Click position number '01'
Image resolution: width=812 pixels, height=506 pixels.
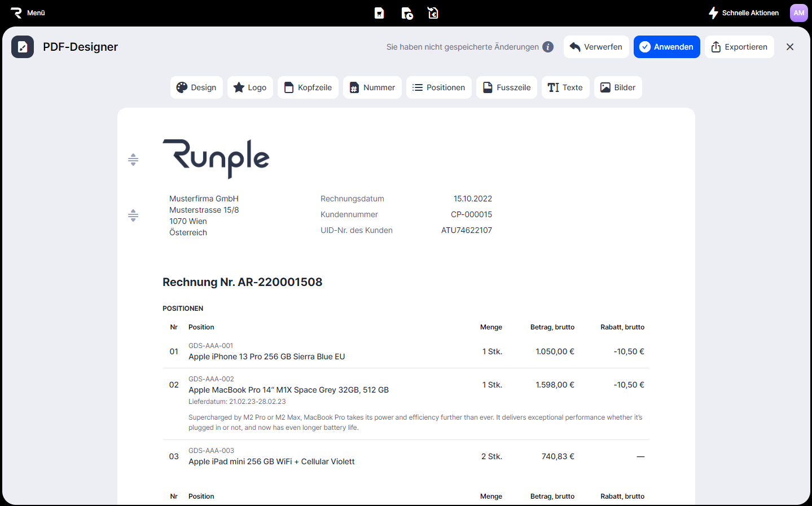tap(174, 351)
